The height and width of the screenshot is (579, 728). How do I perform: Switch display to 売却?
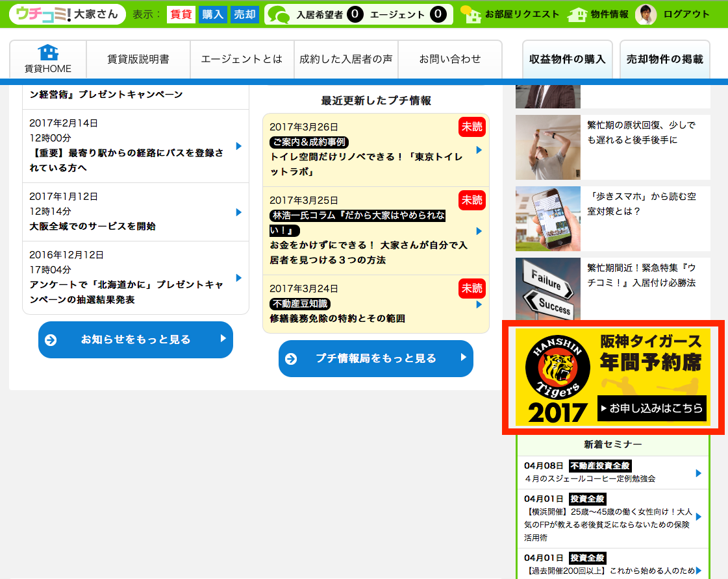[x=245, y=14]
